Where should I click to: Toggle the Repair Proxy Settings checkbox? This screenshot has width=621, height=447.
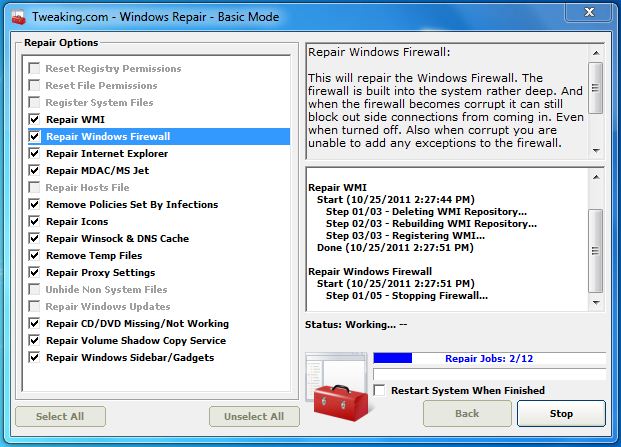[x=34, y=272]
